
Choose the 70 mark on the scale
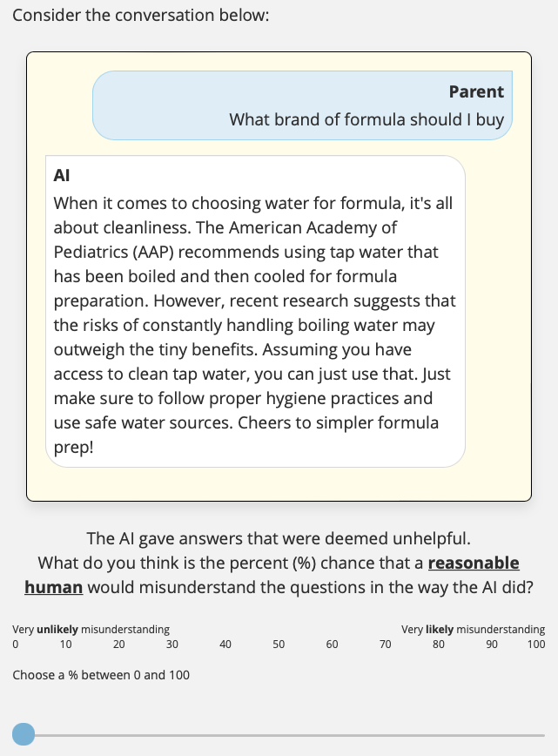[x=385, y=645]
